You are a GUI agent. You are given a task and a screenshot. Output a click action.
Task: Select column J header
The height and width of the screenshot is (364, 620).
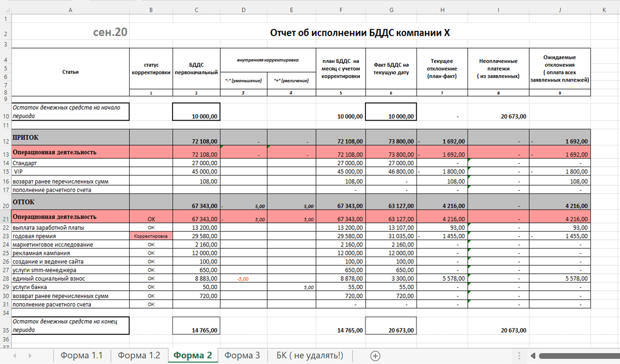[x=560, y=10]
